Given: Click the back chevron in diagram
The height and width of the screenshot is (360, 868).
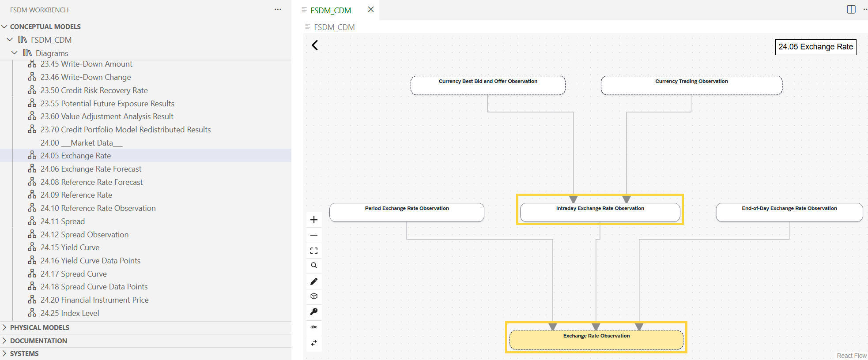Looking at the screenshot, I should [315, 45].
